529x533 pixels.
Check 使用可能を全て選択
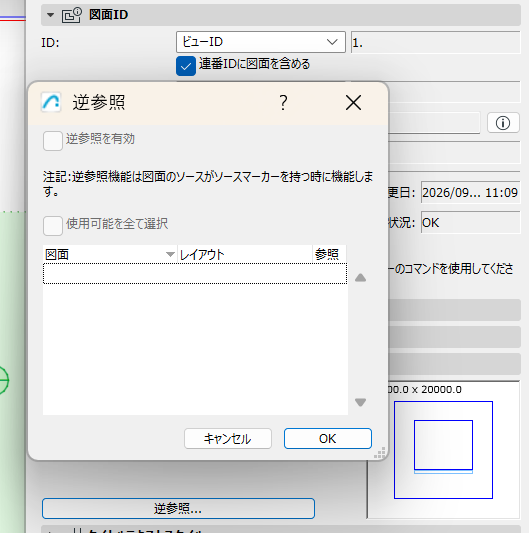point(53,226)
